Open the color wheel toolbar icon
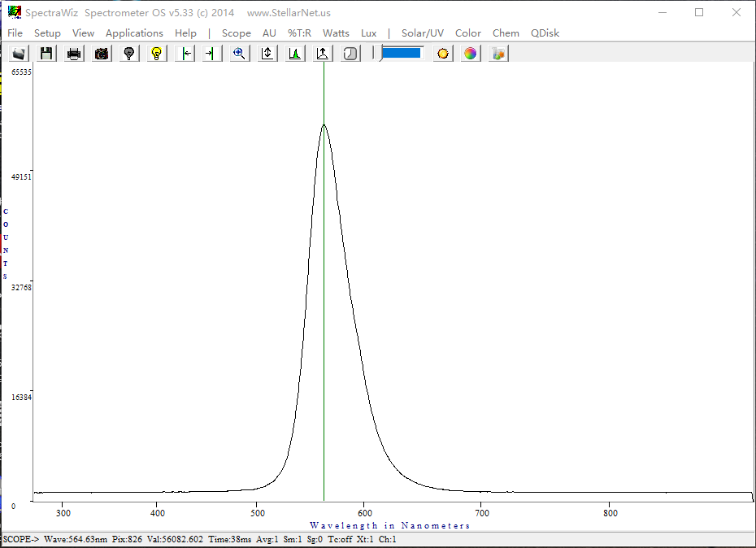This screenshot has height=548, width=756. click(x=471, y=54)
